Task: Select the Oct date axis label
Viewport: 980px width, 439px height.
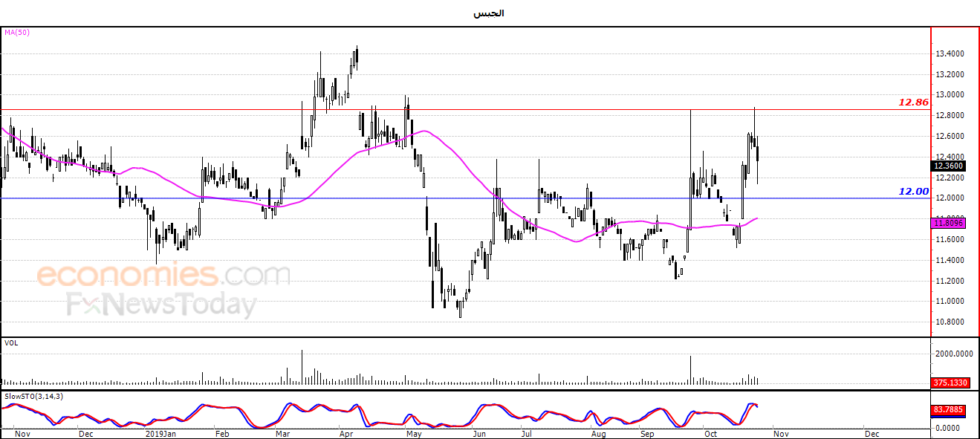Action: point(711,433)
